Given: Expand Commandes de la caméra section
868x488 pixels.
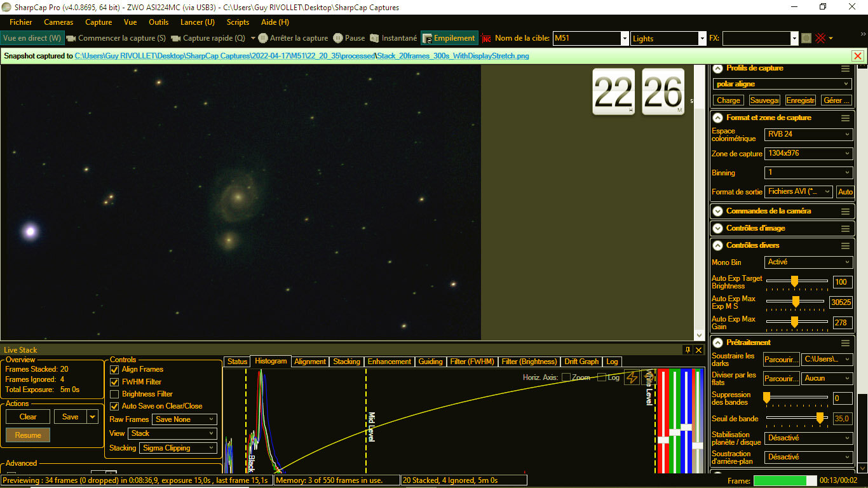Looking at the screenshot, I should [x=718, y=211].
